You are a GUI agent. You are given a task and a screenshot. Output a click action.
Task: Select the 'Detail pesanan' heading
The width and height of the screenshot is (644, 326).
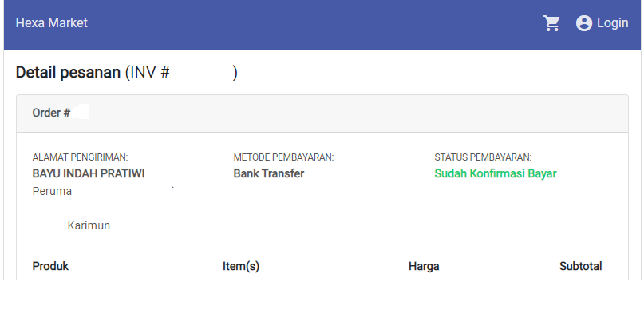point(68,73)
